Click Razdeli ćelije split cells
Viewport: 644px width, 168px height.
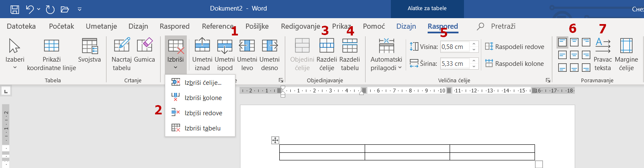pyautogui.click(x=327, y=54)
